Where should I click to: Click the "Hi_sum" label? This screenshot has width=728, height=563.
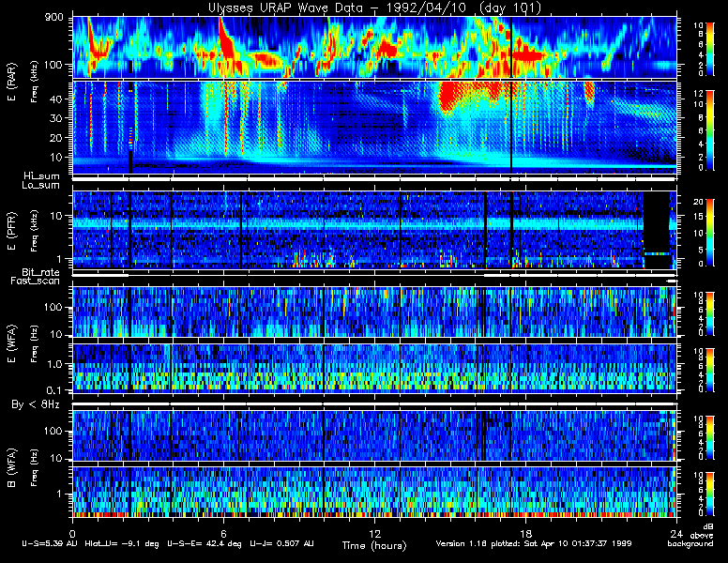(42, 176)
